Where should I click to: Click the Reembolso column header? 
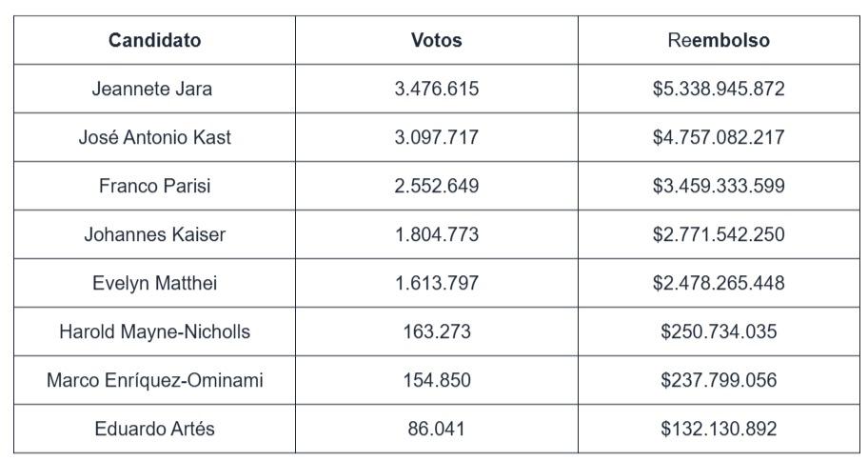point(719,40)
